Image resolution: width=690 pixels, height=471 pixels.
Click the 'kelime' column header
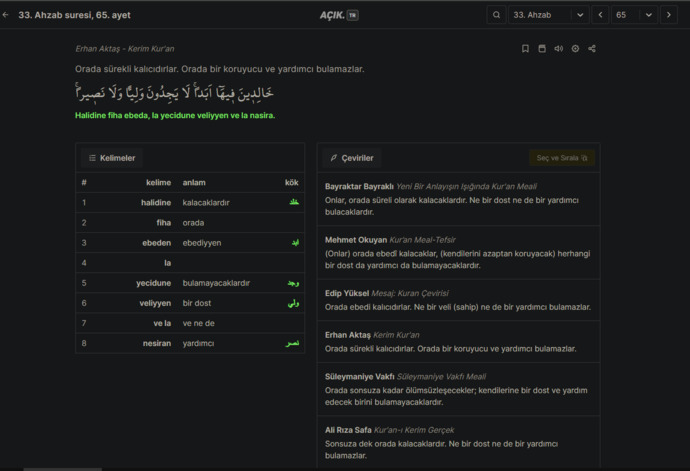158,183
